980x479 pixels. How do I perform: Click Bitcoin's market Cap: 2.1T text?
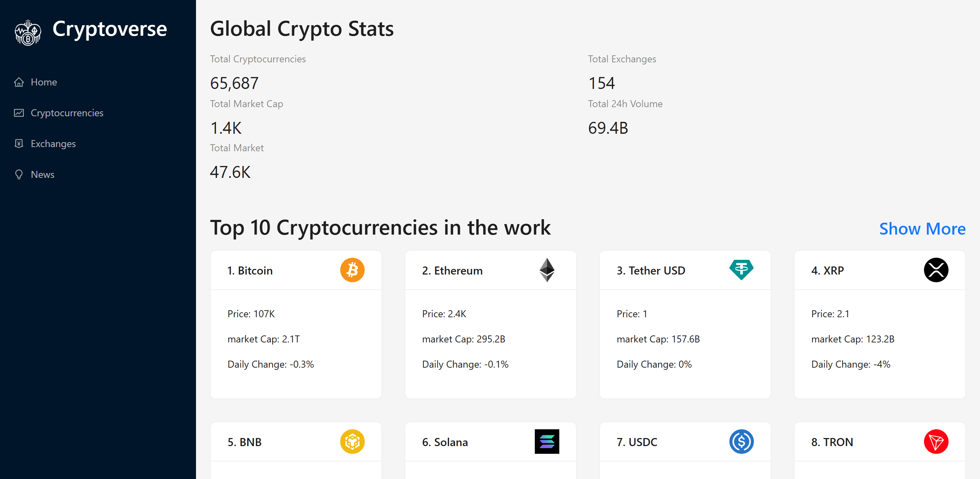click(263, 339)
